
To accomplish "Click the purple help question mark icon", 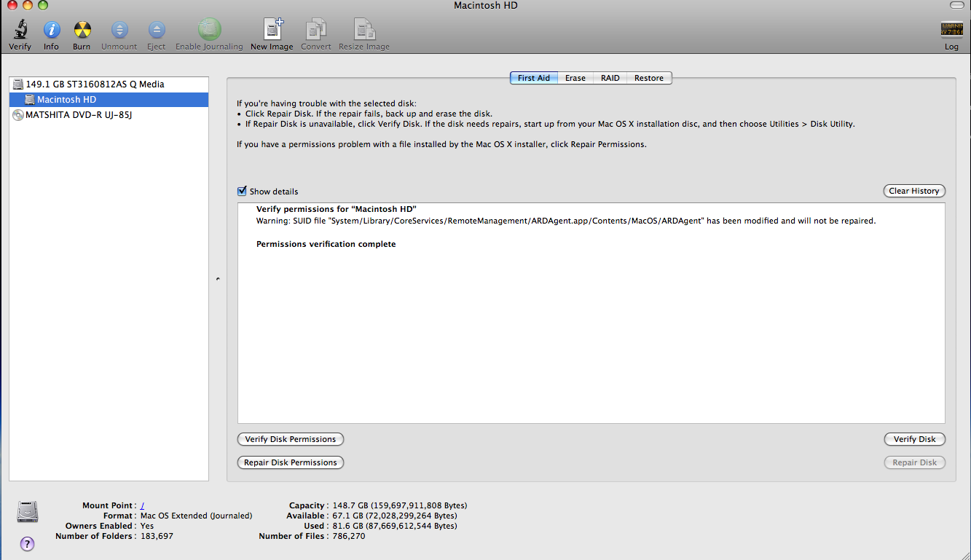I will (x=27, y=543).
